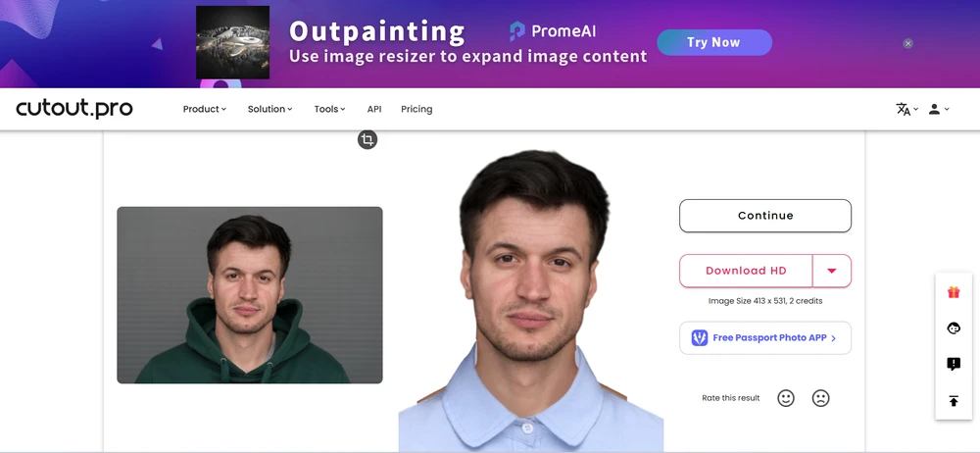Viewport: 980px width, 453px height.
Task: Open the gift rewards icon in sidebar
Action: coord(954,292)
